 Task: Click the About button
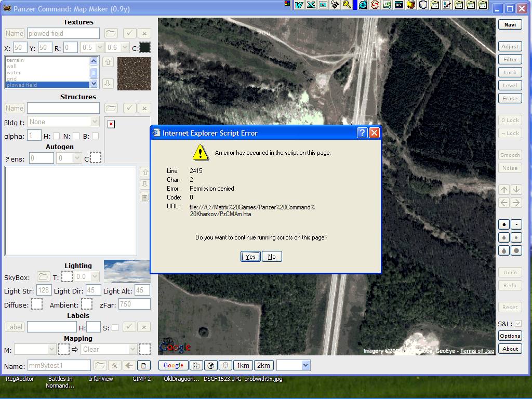point(510,349)
